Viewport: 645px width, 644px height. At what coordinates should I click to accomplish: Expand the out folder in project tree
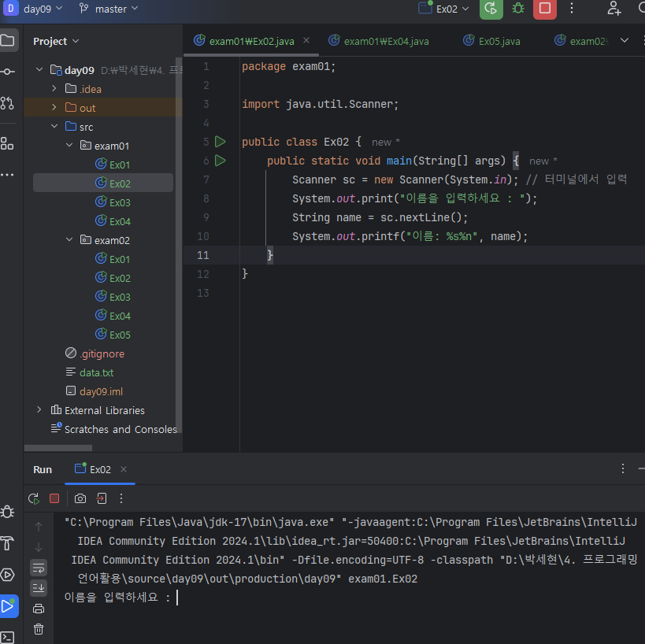54,108
